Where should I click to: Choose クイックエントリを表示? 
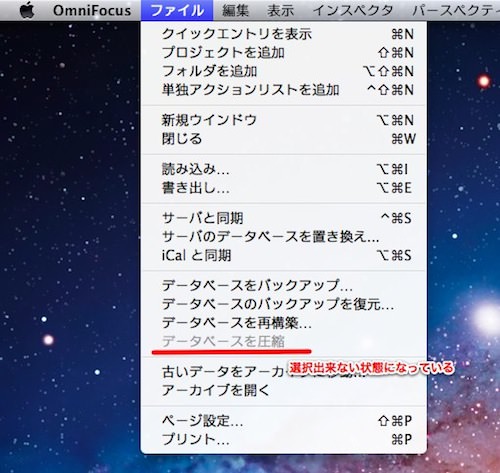284,34
